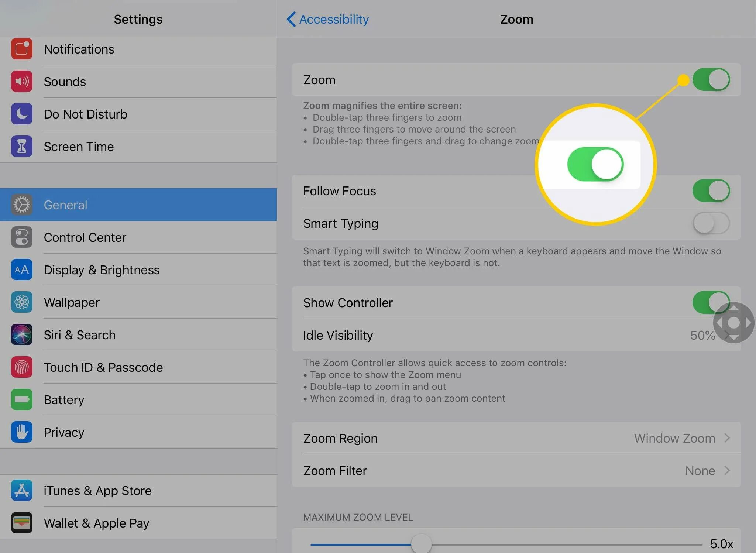Disable the Follow Focus switch
This screenshot has height=553, width=756.
point(711,191)
